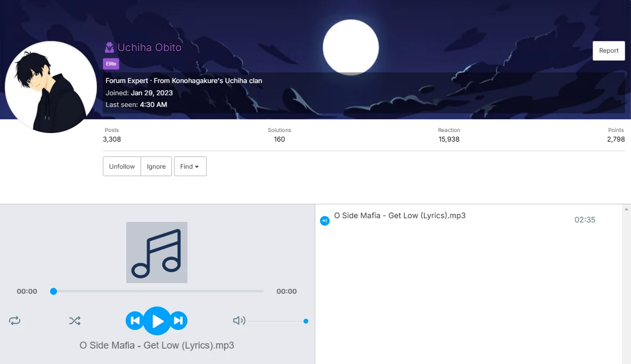Viewport: 631px width, 364px height.
Task: Click the current track title under controls
Action: point(157,345)
